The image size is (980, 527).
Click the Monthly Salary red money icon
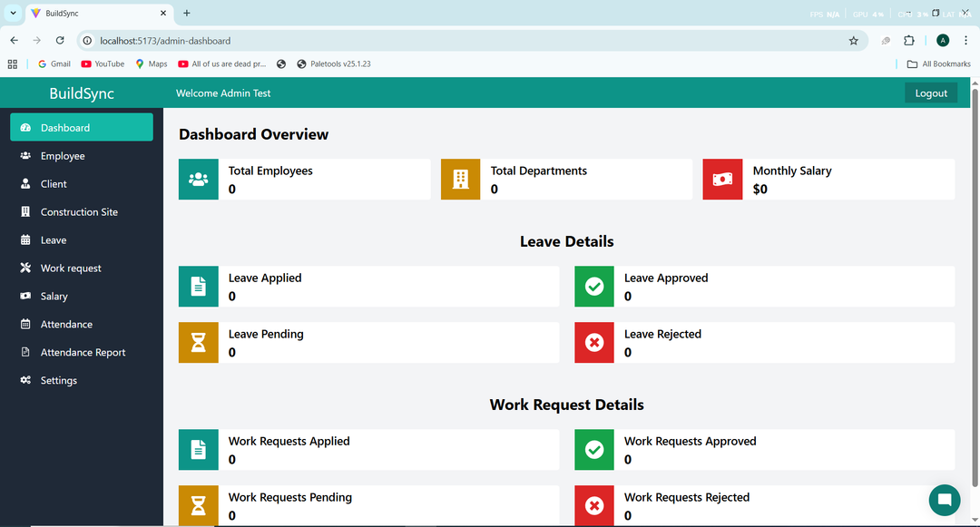pos(722,180)
